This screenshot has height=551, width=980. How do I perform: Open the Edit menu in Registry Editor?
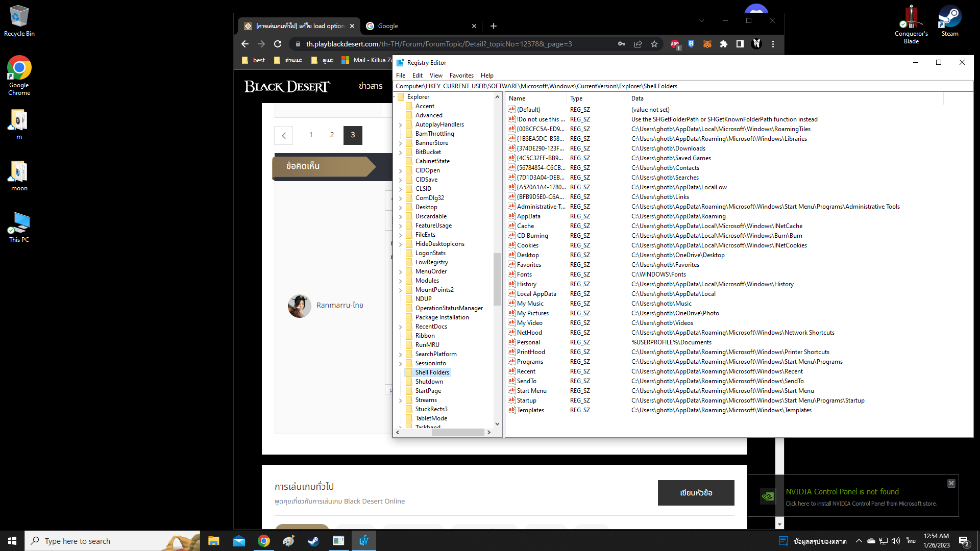click(x=418, y=76)
